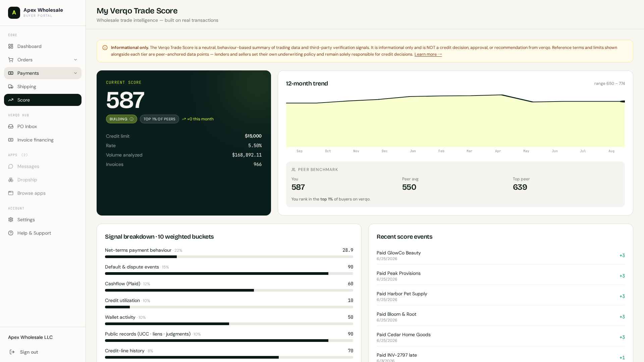Screen dimensions: 644x362
Task: Click the Dropship icon
Action: coord(11,180)
